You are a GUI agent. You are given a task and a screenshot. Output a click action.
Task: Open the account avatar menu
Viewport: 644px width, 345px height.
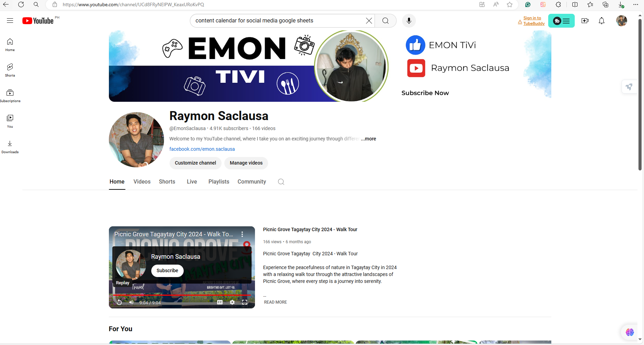[622, 21]
